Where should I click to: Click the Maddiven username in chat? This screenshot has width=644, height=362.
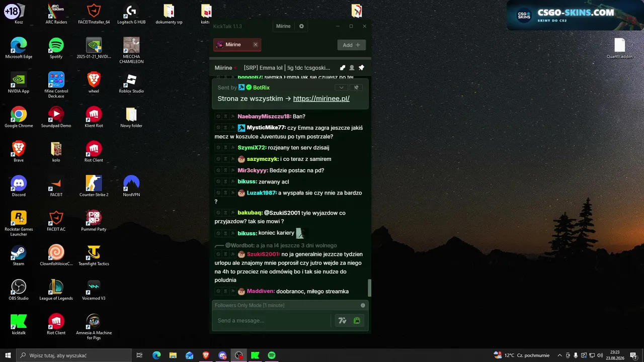pos(261,292)
